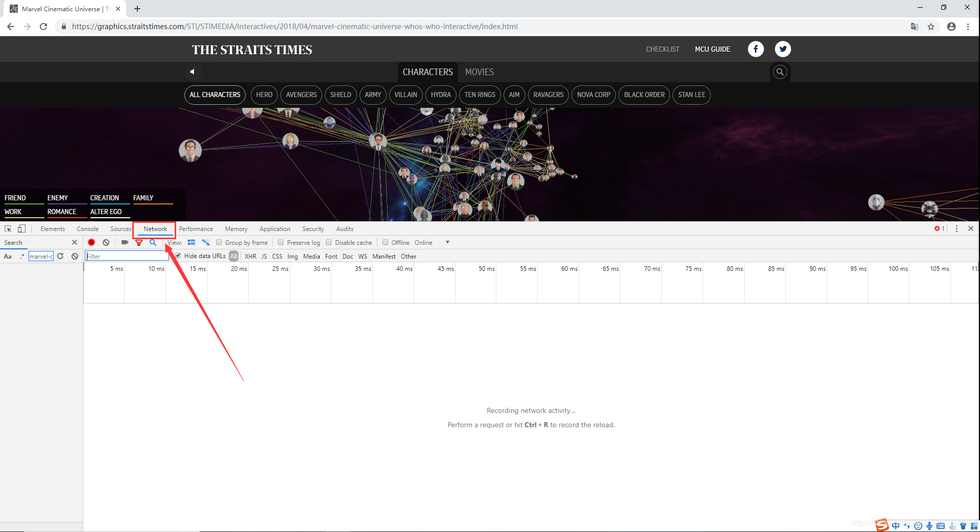Open the Chrome profile avatar

point(951,27)
